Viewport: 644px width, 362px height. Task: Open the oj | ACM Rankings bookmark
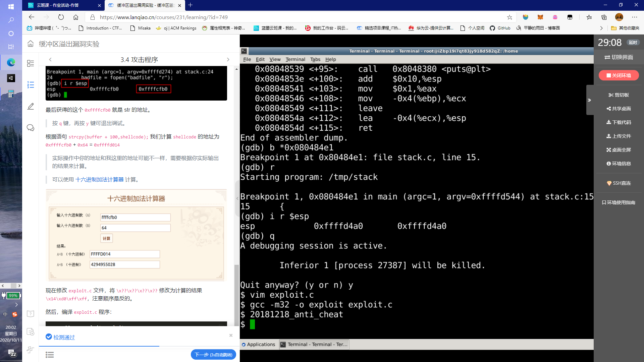pos(176,28)
